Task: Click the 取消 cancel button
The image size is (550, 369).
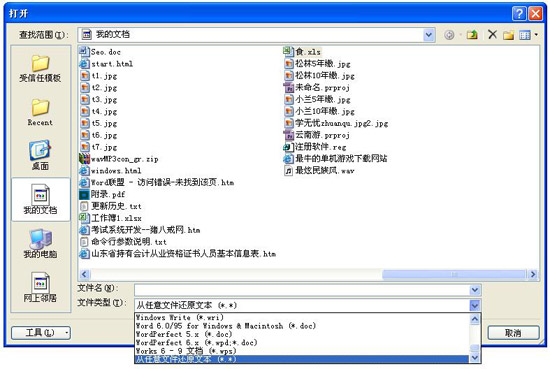Action: click(513, 333)
